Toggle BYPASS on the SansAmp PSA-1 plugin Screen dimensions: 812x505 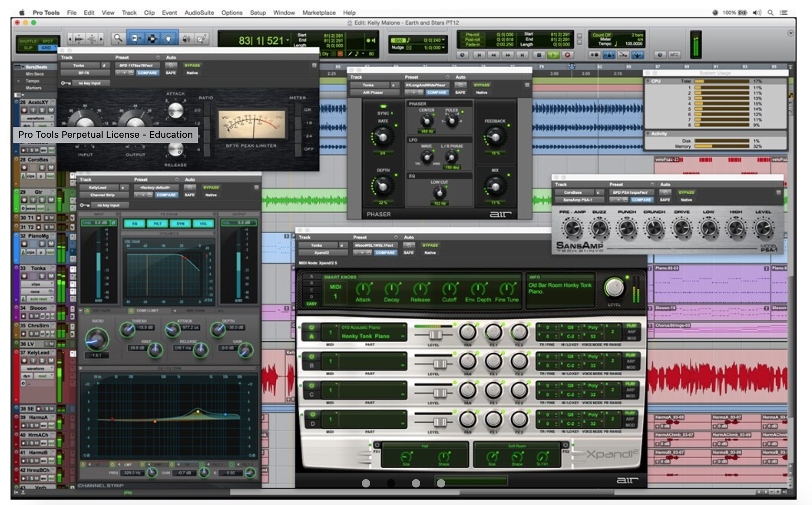686,192
